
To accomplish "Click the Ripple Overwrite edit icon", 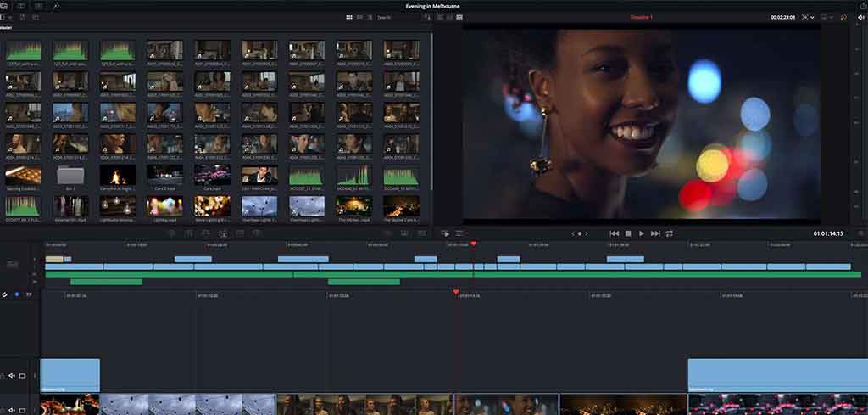I will 206,233.
